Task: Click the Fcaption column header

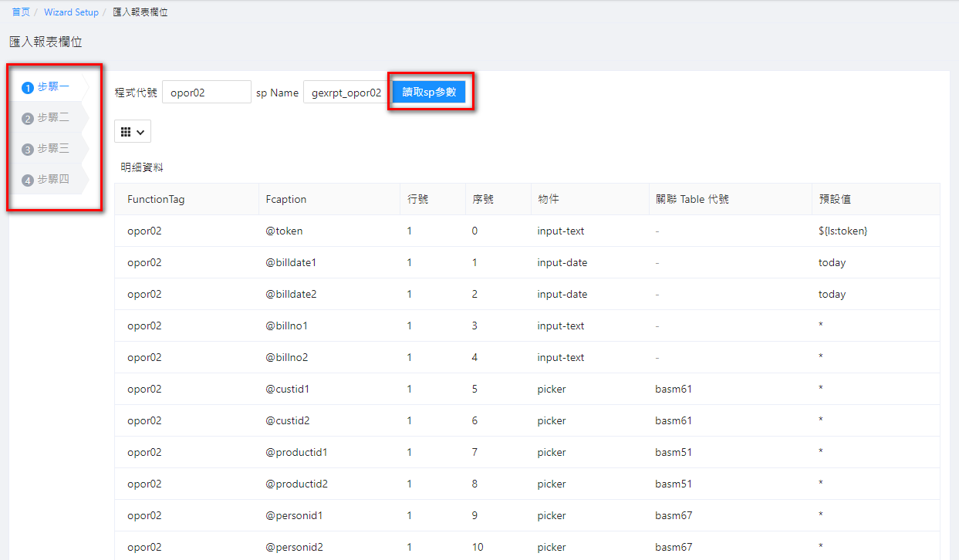Action: tap(285, 199)
